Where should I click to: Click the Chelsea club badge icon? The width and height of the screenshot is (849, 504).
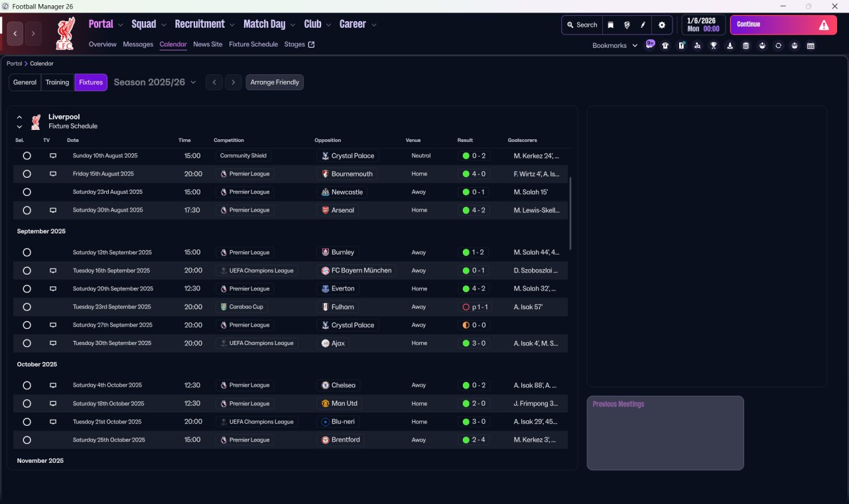coord(325,385)
